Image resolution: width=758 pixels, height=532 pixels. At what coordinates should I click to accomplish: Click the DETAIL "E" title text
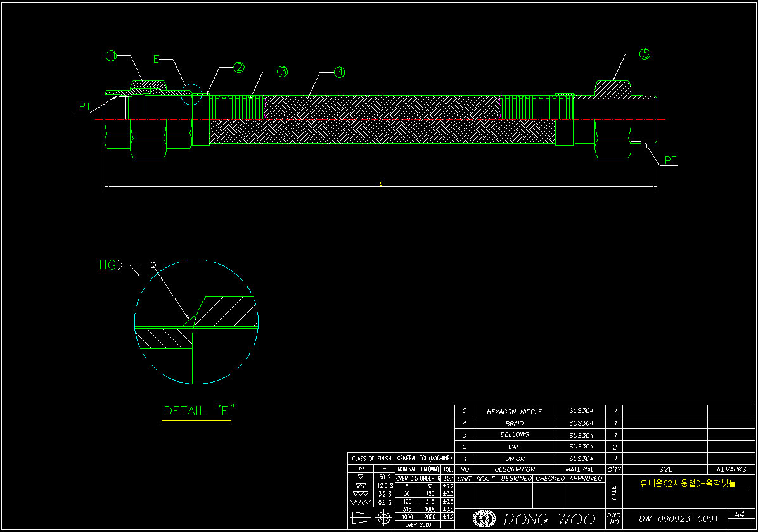(x=199, y=411)
